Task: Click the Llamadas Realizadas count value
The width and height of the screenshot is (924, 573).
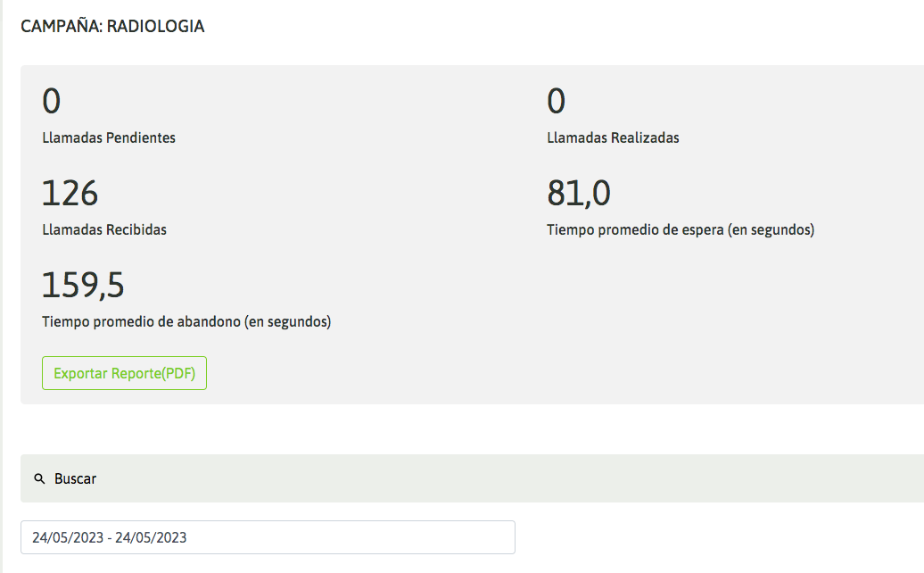Action: 556,102
